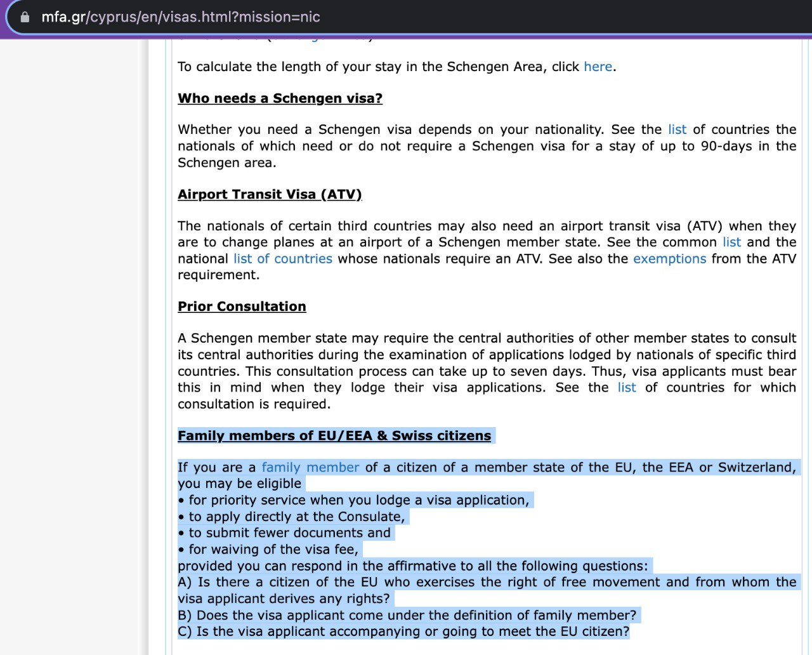Open the 'exemptions' link for ATV requirement
The image size is (812, 655).
tap(669, 259)
